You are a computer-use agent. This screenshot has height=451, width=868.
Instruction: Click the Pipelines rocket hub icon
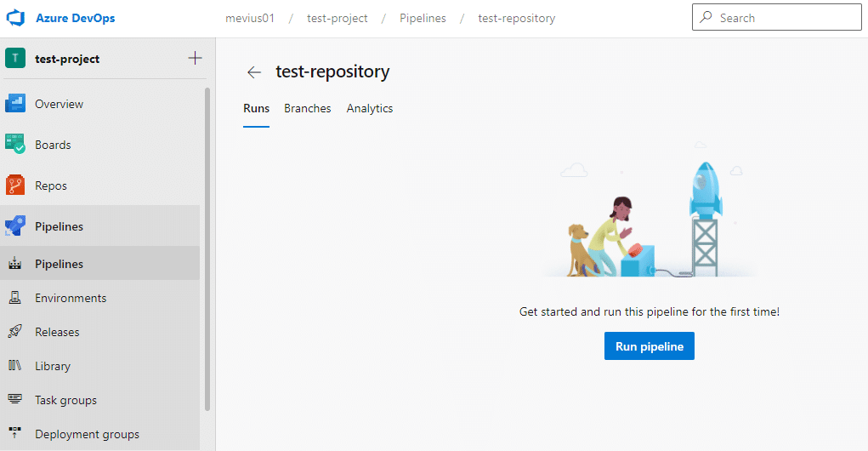coord(15,226)
